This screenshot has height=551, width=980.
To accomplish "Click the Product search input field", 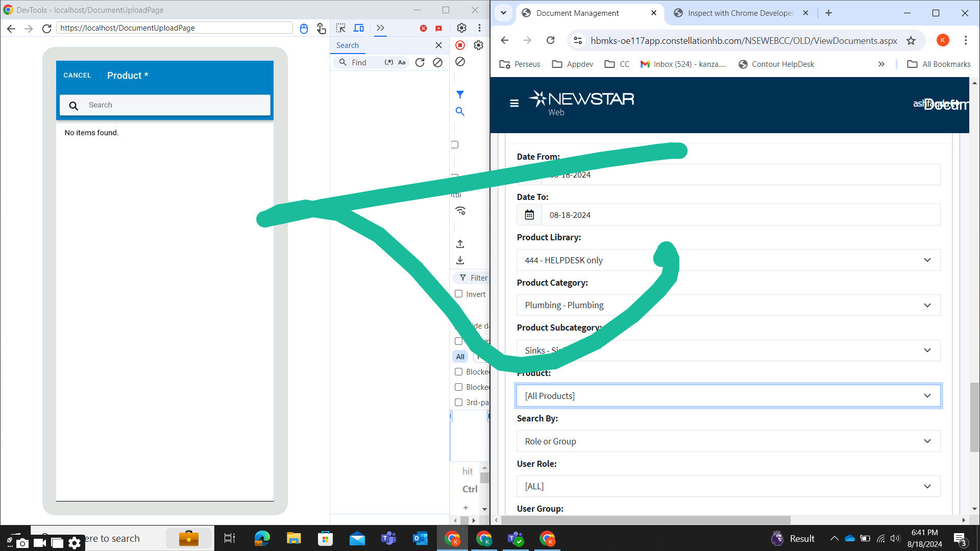I will pyautogui.click(x=174, y=105).
